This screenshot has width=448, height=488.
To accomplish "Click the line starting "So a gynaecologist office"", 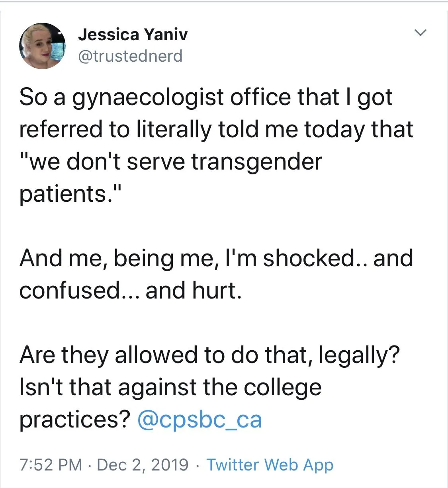I will coord(206,98).
